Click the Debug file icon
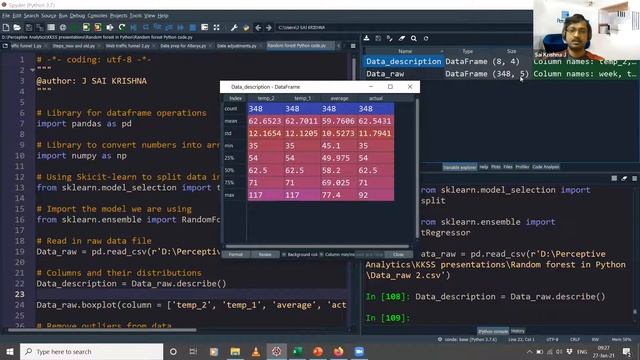Viewport: 640px width, 360px height. click(x=133, y=27)
